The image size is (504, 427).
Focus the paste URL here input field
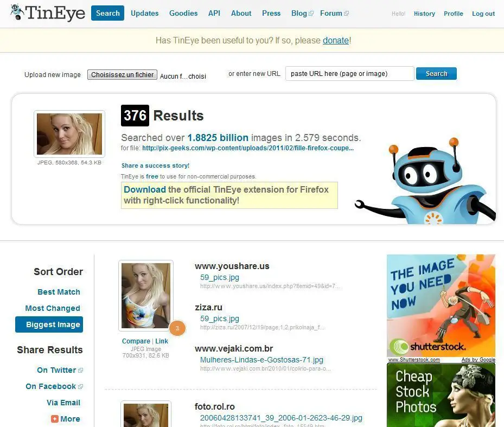coord(350,74)
